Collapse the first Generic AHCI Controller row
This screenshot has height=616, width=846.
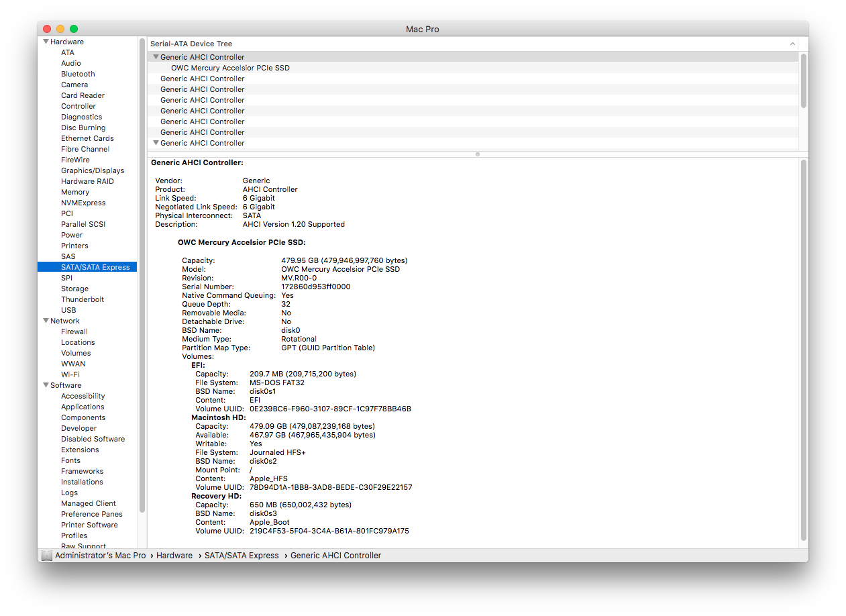[x=156, y=57]
